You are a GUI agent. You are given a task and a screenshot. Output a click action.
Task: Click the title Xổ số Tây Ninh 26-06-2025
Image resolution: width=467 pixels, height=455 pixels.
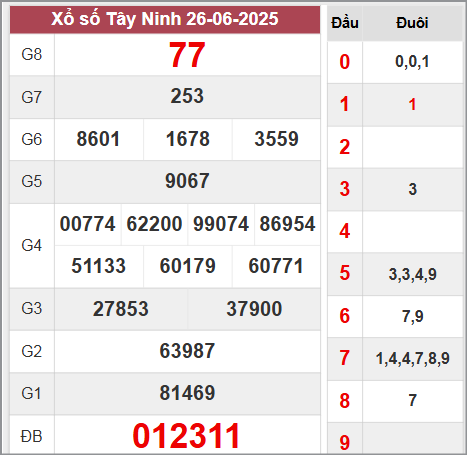165,19
